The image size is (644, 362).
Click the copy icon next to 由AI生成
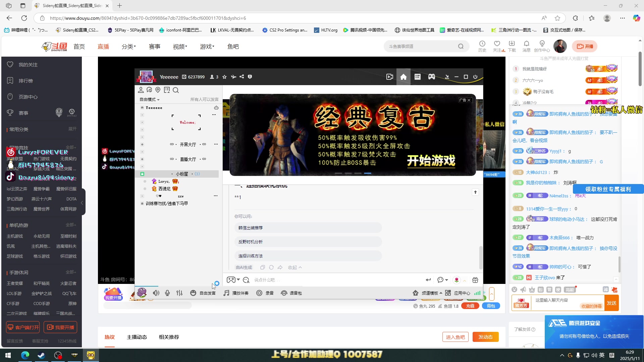click(x=263, y=267)
